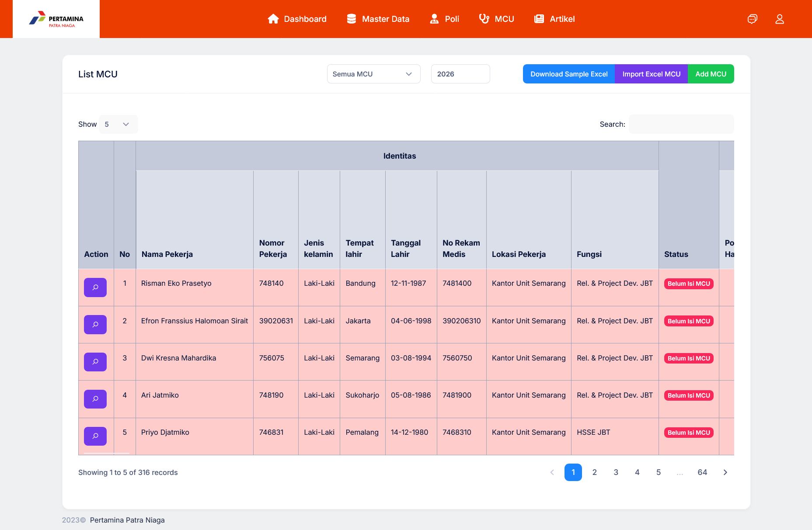The image size is (812, 530).
Task: Go to previous page arrow
Action: (552, 472)
